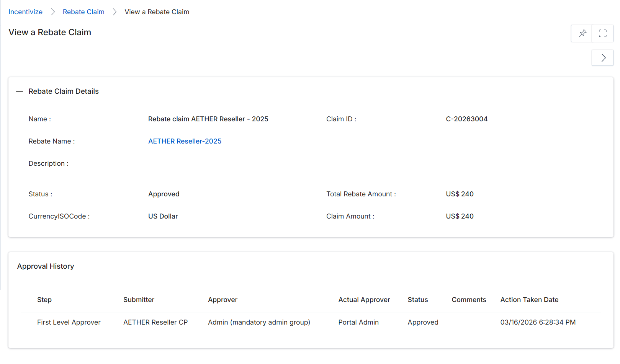This screenshot has height=364, width=620.
Task: Click the Rebate Name field label
Action: 52,141
